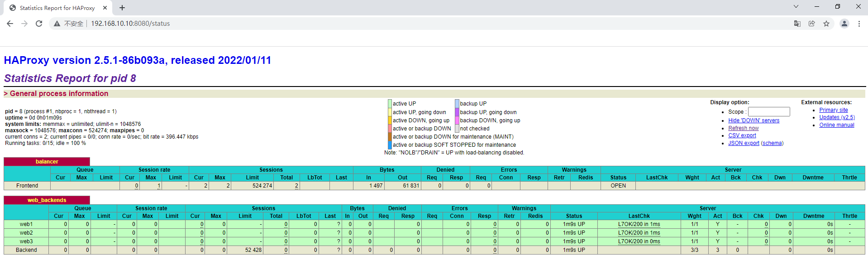The width and height of the screenshot is (868, 260).
Task: Open the Online manual link
Action: pyautogui.click(x=836, y=125)
